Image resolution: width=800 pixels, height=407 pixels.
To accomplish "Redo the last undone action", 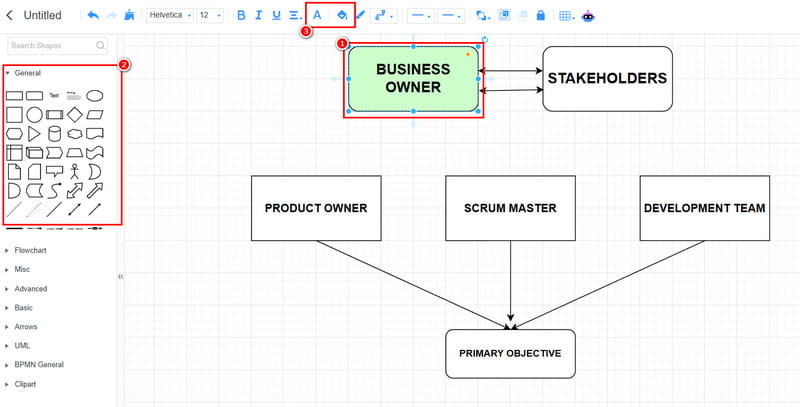I will (x=111, y=15).
